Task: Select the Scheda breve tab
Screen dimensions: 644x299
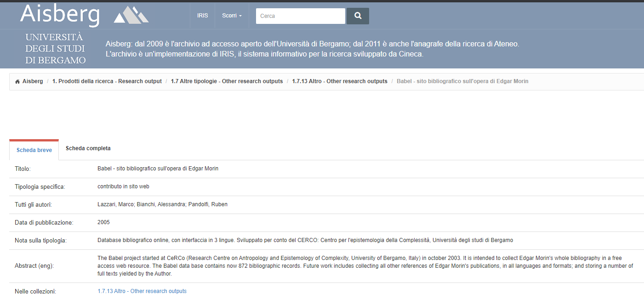Action: click(x=34, y=150)
